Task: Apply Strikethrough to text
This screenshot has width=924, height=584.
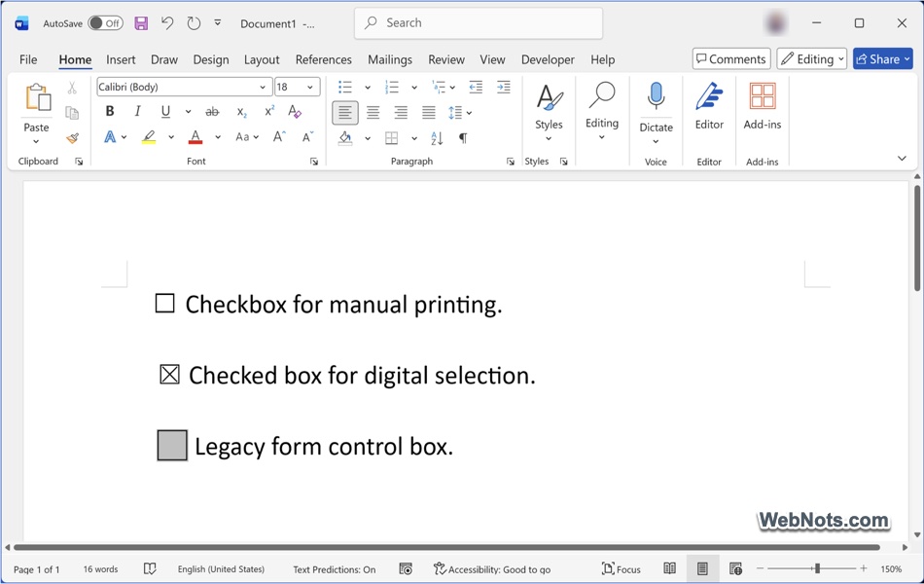Action: pos(212,112)
